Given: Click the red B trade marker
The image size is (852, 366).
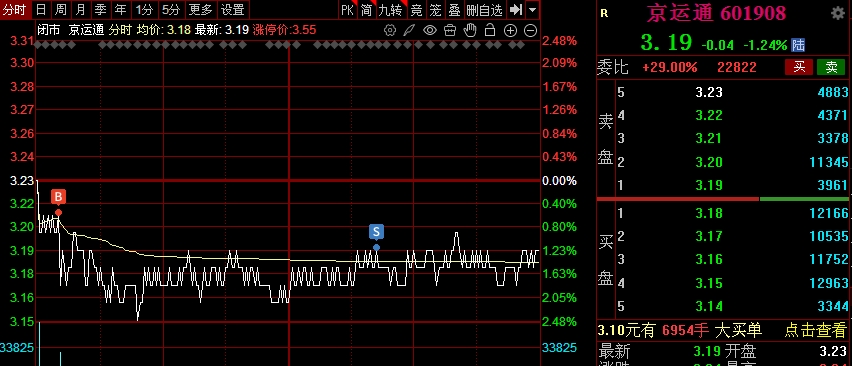Looking at the screenshot, I should pyautogui.click(x=58, y=197).
